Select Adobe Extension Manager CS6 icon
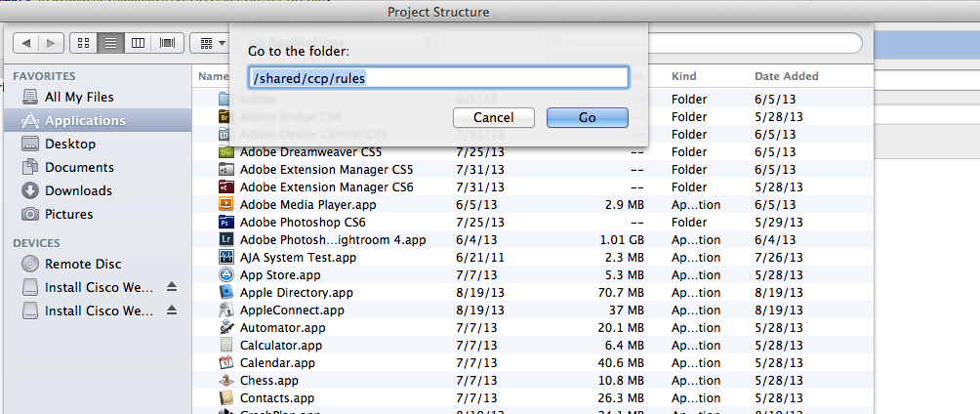The width and height of the screenshot is (980, 414). point(225,187)
